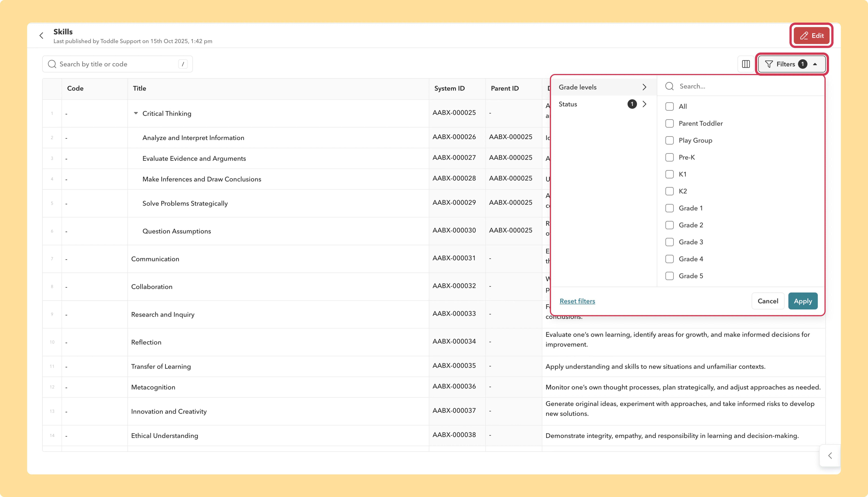Open the Solve Problems Strategically skill
Screen dimensions: 868x497
tap(185, 203)
